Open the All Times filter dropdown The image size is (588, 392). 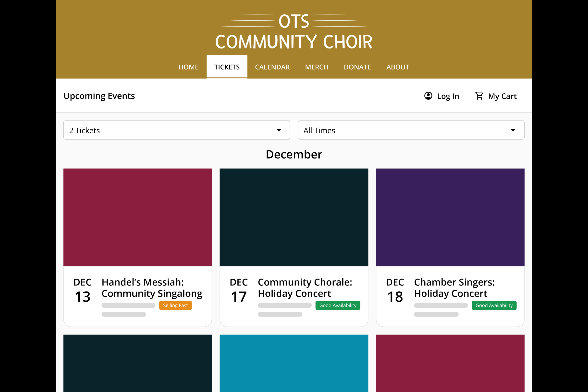coord(411,130)
